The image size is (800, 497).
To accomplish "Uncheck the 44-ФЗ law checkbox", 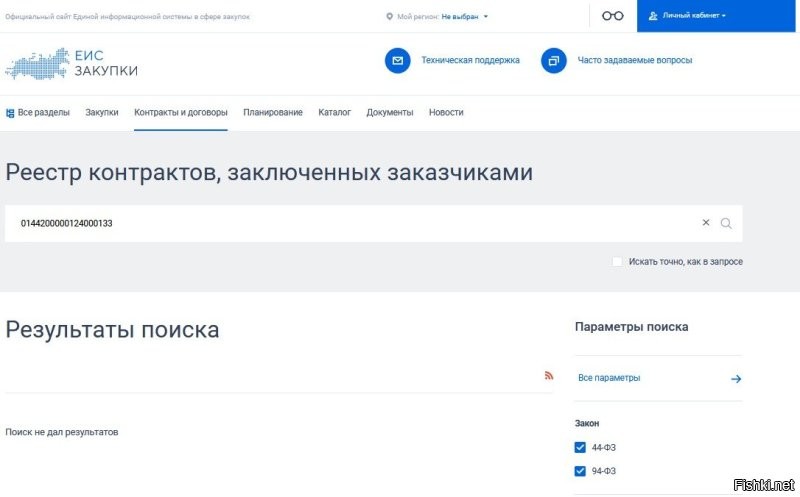I will [580, 448].
